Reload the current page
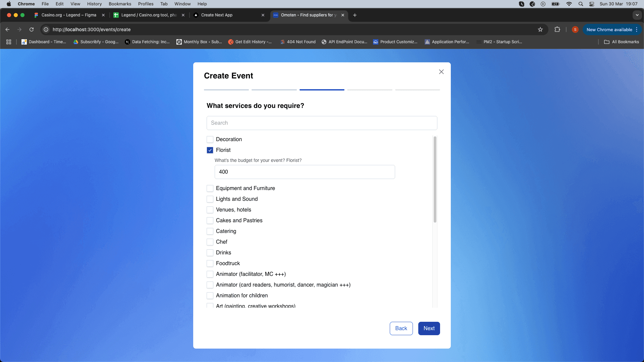The height and width of the screenshot is (362, 644). pos(32,29)
